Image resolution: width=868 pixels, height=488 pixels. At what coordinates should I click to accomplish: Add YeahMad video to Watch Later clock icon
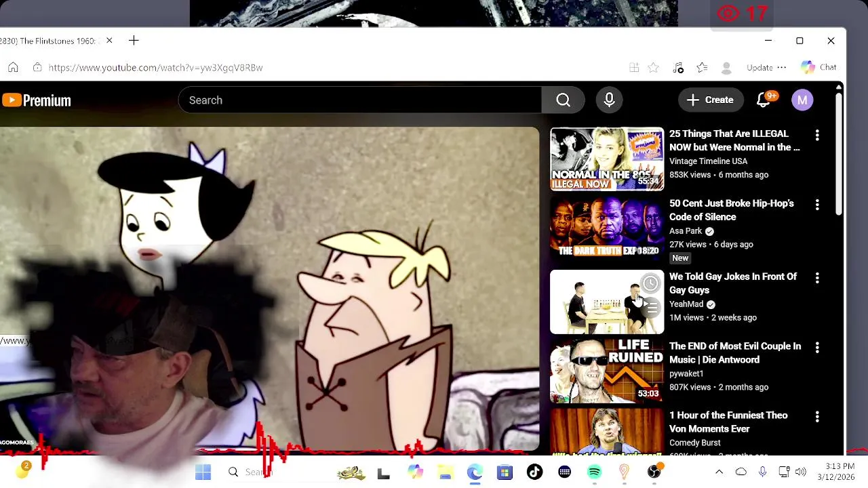click(650, 283)
